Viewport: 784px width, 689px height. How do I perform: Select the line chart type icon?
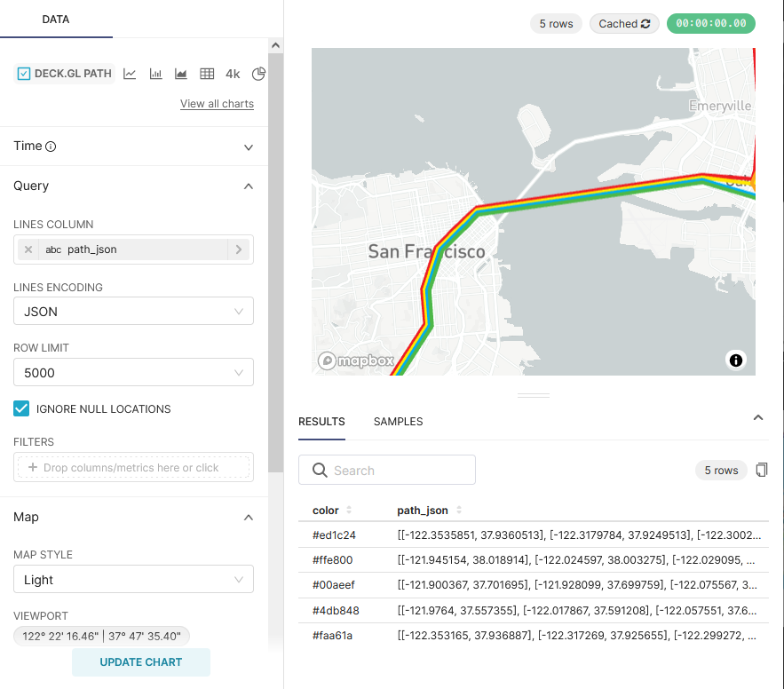coord(130,74)
